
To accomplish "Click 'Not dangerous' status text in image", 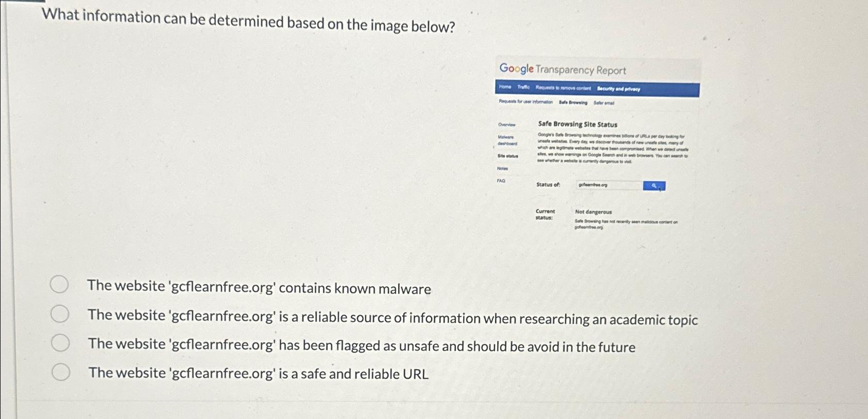I will click(593, 212).
